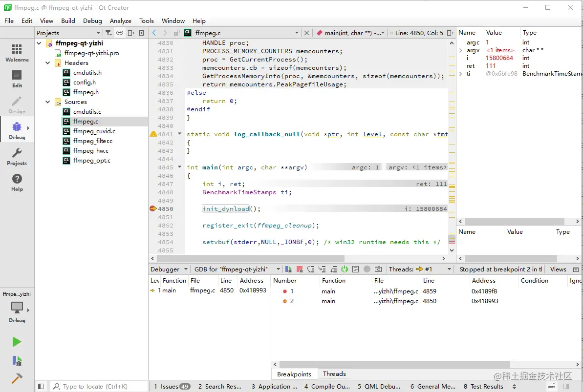Open the Analyze menu
The image size is (583, 392).
[x=121, y=21]
